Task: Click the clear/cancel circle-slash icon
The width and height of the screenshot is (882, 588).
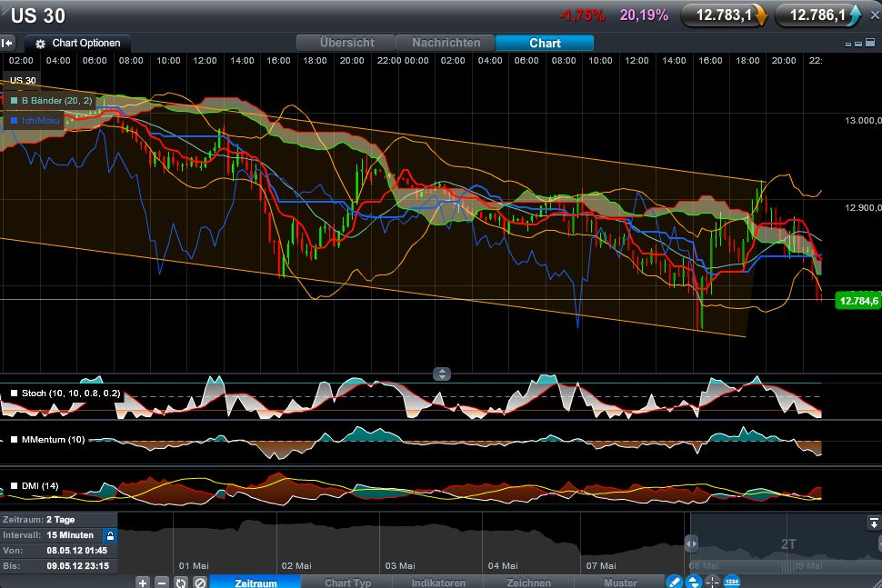Action: pos(200,582)
